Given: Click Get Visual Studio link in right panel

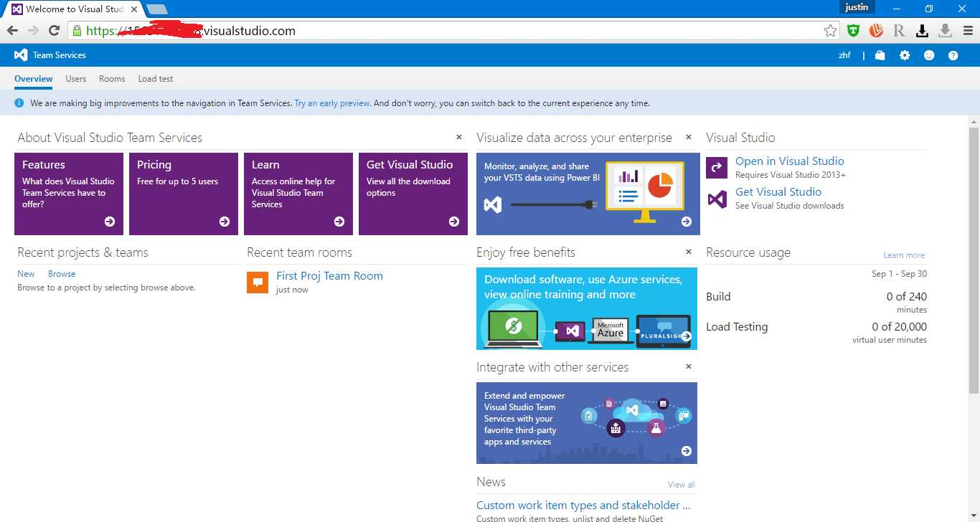Looking at the screenshot, I should click(x=778, y=192).
